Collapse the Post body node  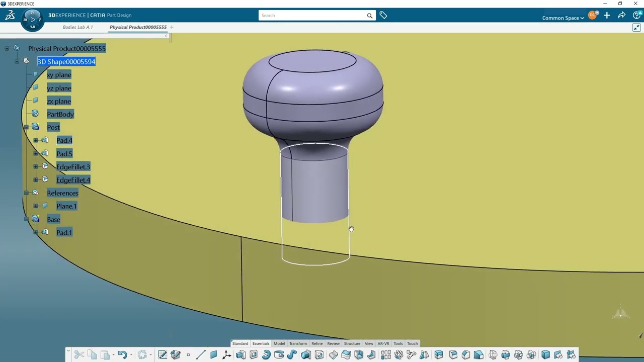click(26, 127)
